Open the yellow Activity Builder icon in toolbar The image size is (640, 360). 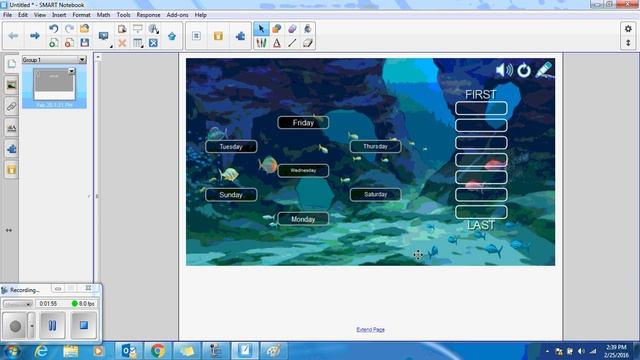click(x=218, y=36)
